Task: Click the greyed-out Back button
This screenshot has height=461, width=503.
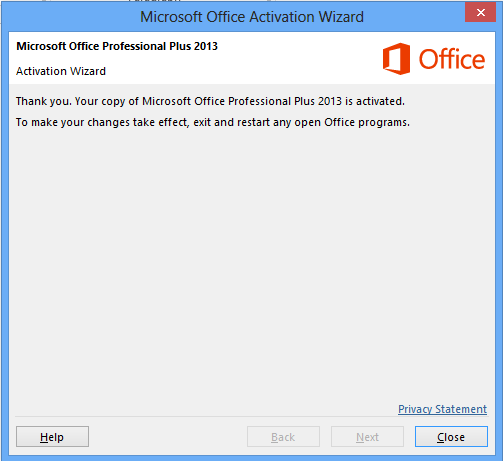Action: point(283,437)
